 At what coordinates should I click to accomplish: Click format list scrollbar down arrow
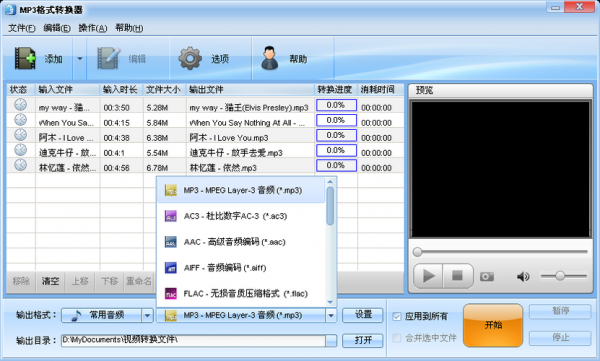point(330,302)
